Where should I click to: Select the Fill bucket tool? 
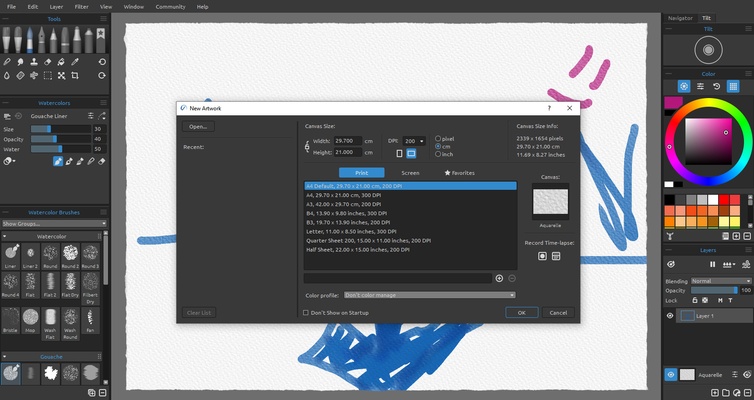point(61,62)
